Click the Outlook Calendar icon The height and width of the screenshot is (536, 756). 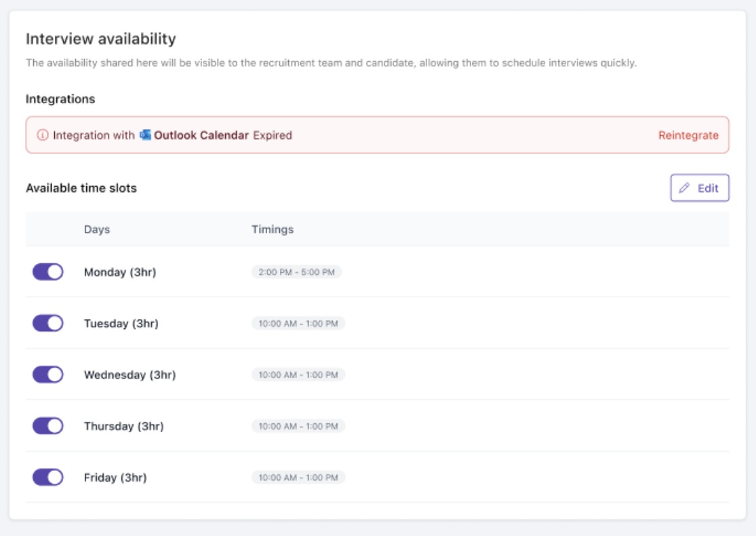[x=145, y=135]
